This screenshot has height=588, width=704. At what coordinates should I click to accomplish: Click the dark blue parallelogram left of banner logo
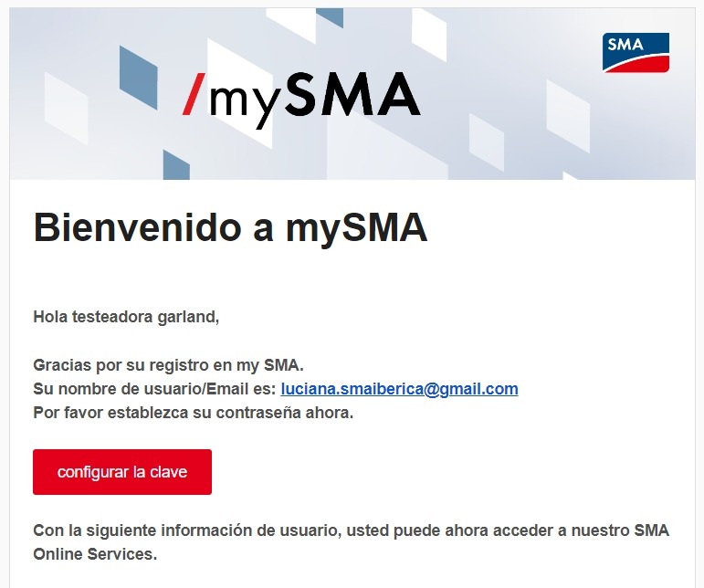point(138,78)
